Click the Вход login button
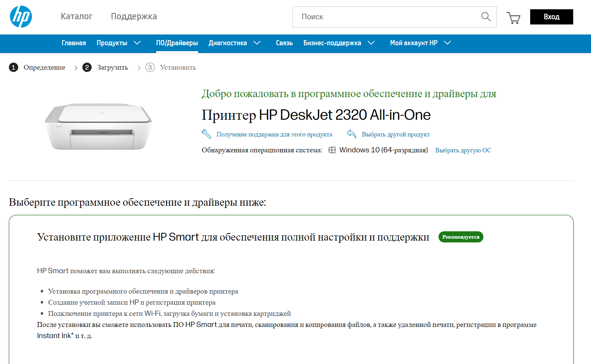Image resolution: width=591 pixels, height=364 pixels. 552,17
